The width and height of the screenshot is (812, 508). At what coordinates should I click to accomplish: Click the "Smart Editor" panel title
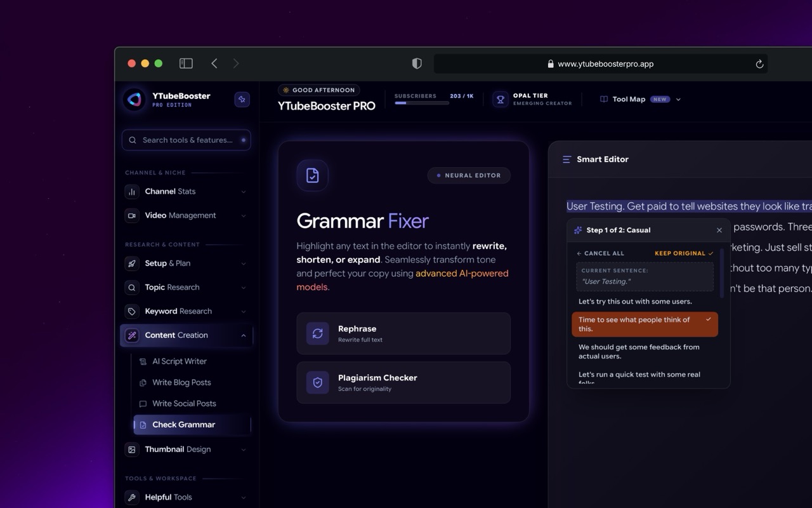pyautogui.click(x=603, y=159)
